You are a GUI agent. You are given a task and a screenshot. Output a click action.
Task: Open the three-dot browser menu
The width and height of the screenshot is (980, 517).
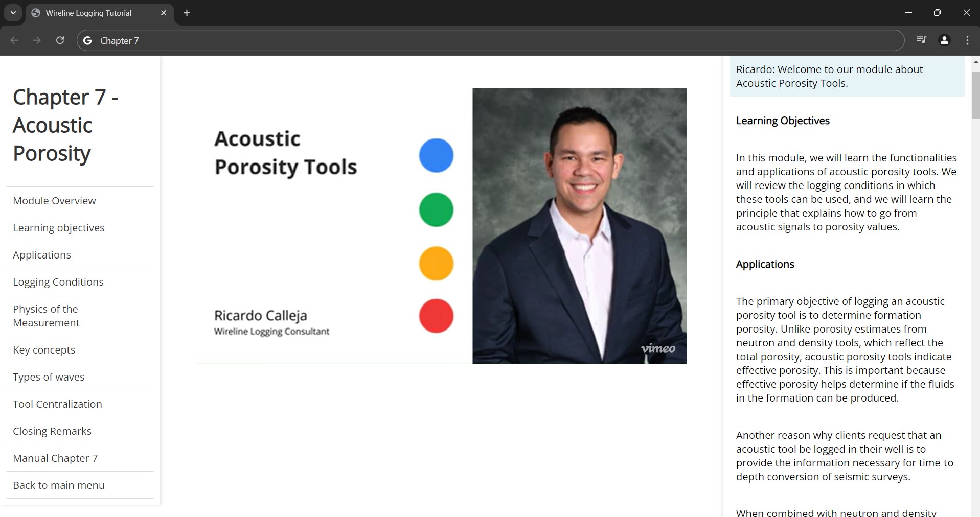click(x=967, y=40)
